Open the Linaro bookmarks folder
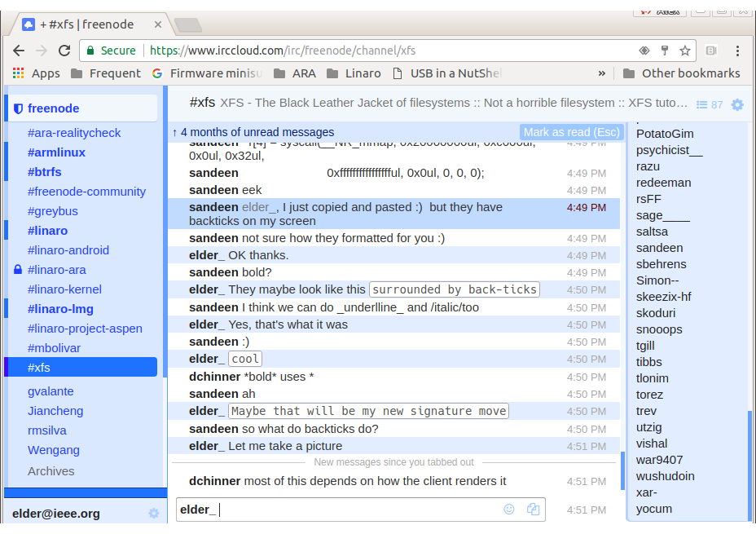 pos(354,73)
